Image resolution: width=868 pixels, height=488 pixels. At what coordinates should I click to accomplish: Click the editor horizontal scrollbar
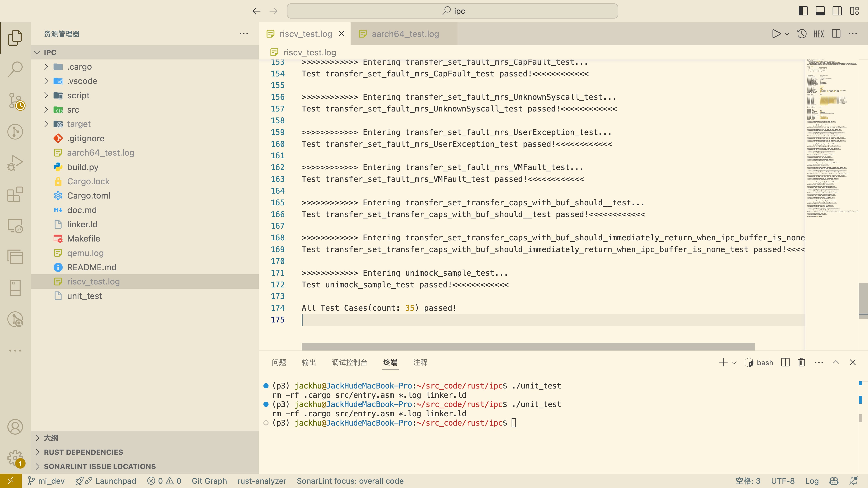click(528, 346)
